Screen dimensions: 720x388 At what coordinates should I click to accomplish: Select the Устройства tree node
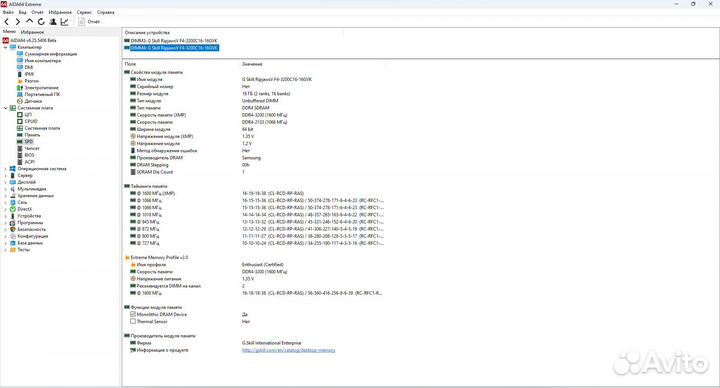(29, 216)
